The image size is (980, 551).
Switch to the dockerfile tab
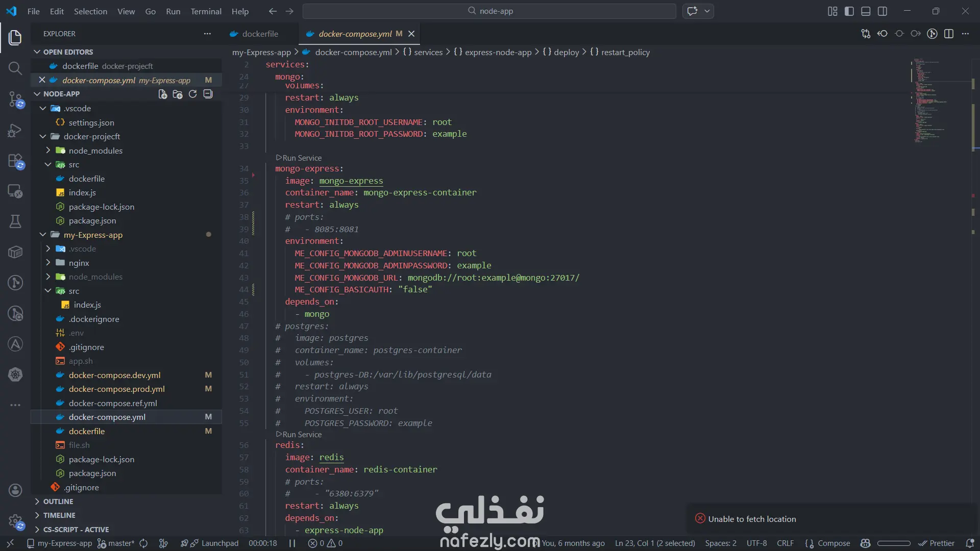pyautogui.click(x=260, y=34)
